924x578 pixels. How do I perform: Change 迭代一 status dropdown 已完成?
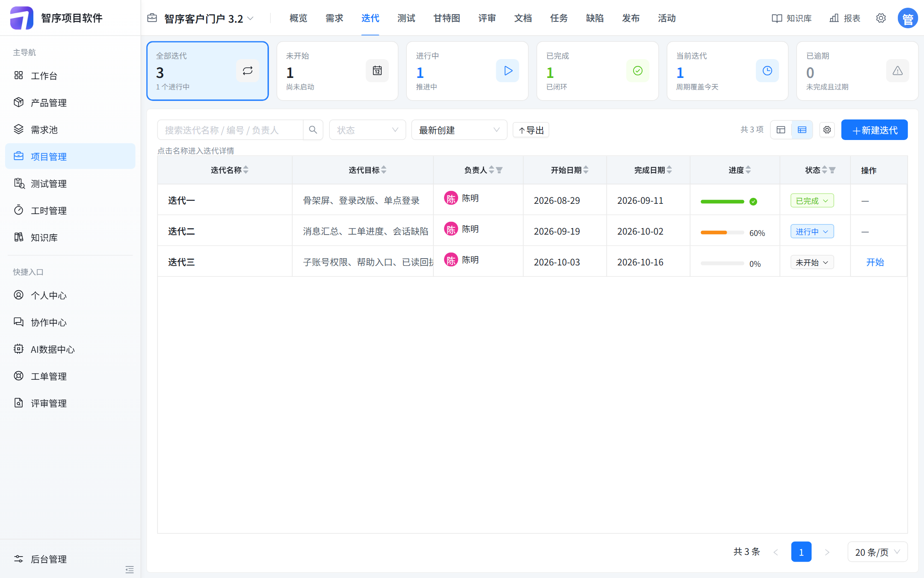(x=812, y=201)
